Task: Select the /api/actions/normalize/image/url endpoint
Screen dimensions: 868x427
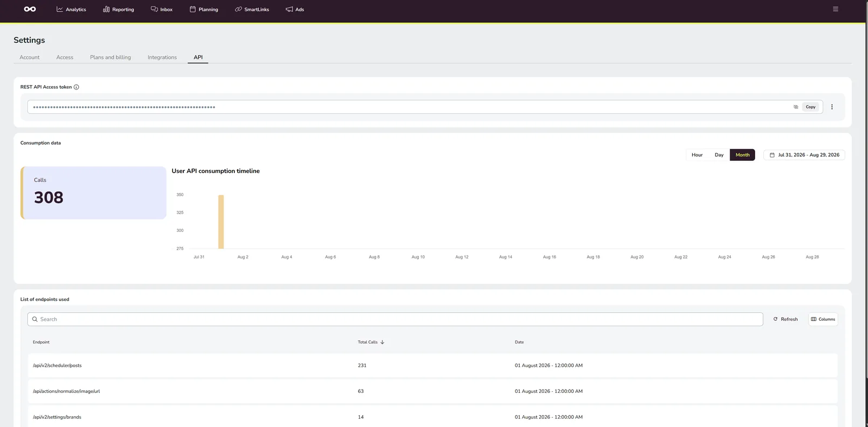Action: click(432, 391)
